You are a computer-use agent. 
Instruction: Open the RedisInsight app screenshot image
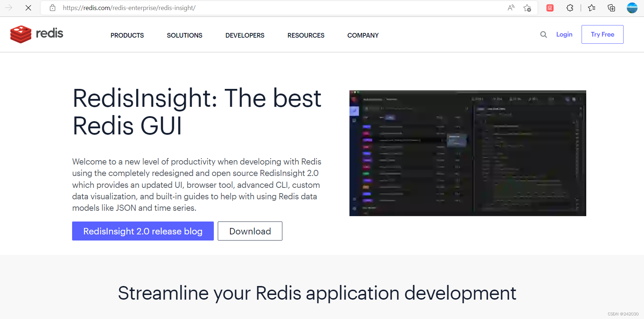467,153
